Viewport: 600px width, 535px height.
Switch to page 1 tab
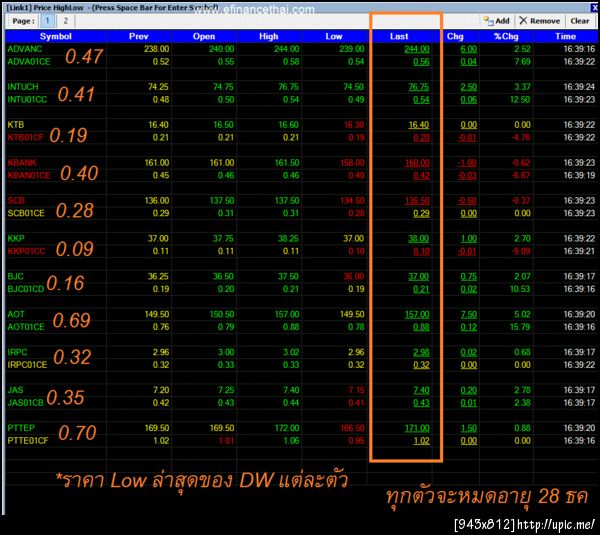[47, 21]
